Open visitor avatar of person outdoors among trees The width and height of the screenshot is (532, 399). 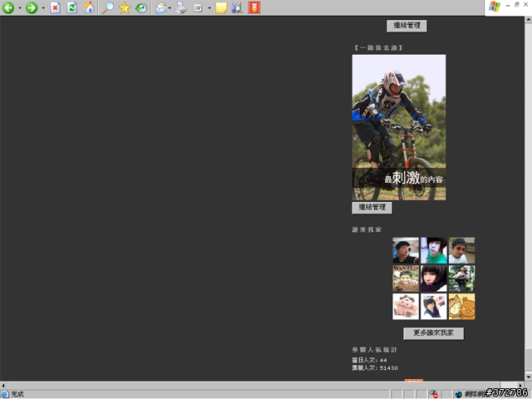[x=462, y=278]
